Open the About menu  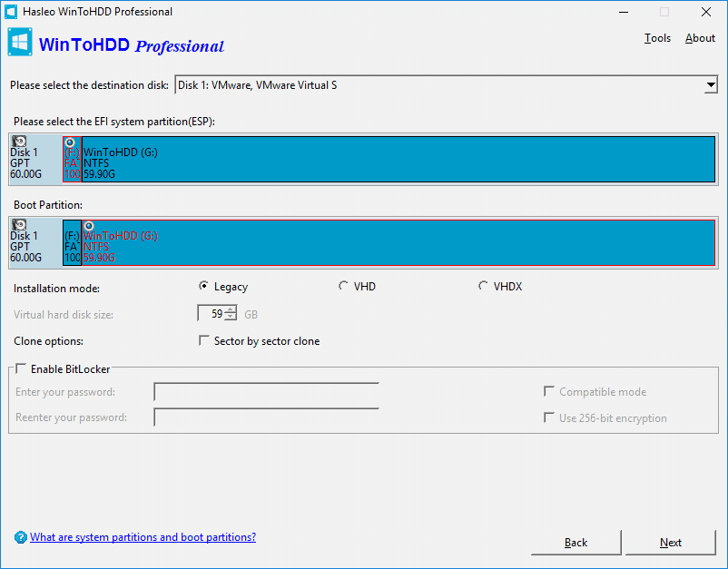point(699,37)
